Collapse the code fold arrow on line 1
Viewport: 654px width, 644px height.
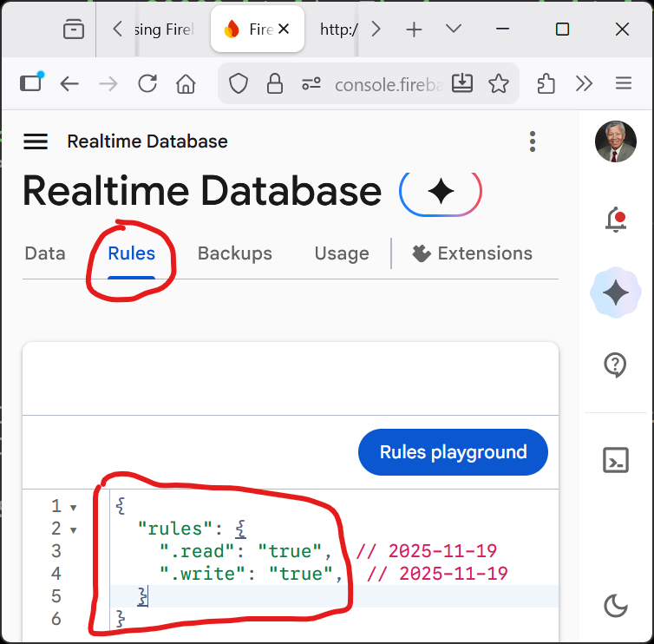74,507
